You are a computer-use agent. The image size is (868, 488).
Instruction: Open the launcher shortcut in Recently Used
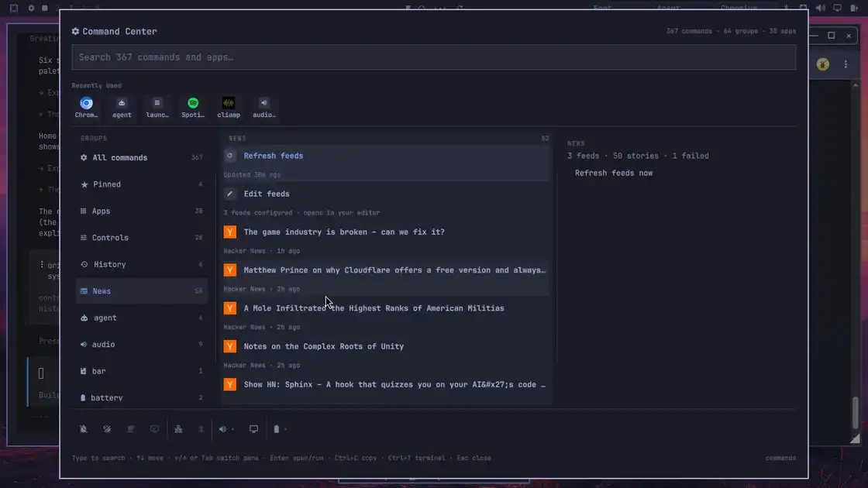coord(157,107)
